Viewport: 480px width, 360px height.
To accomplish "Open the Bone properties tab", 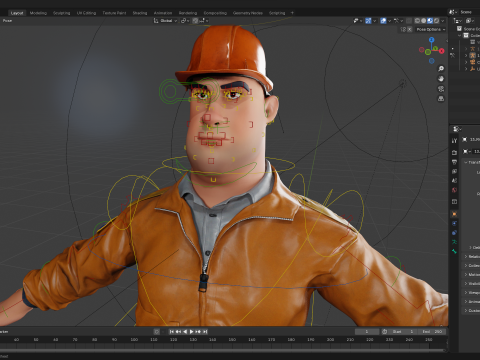I will tap(454, 251).
